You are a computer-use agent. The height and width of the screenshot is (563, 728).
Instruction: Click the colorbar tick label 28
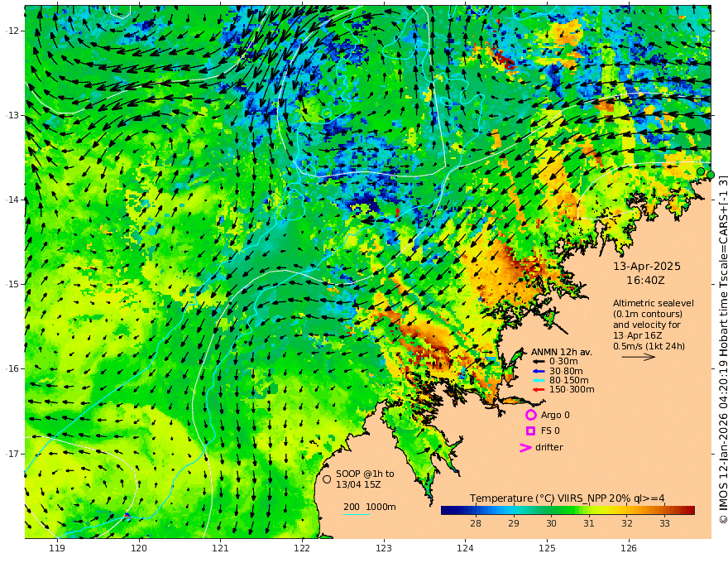point(476,523)
